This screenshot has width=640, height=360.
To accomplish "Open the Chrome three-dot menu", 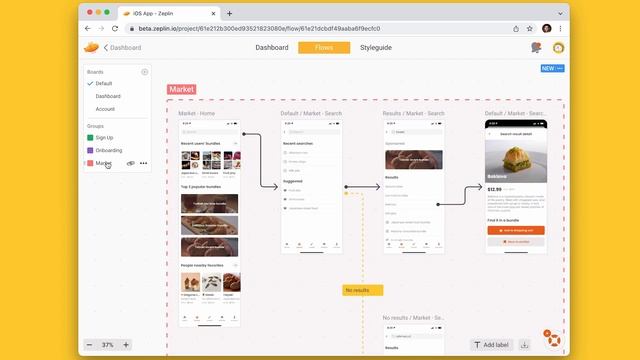I will pyautogui.click(x=560, y=29).
